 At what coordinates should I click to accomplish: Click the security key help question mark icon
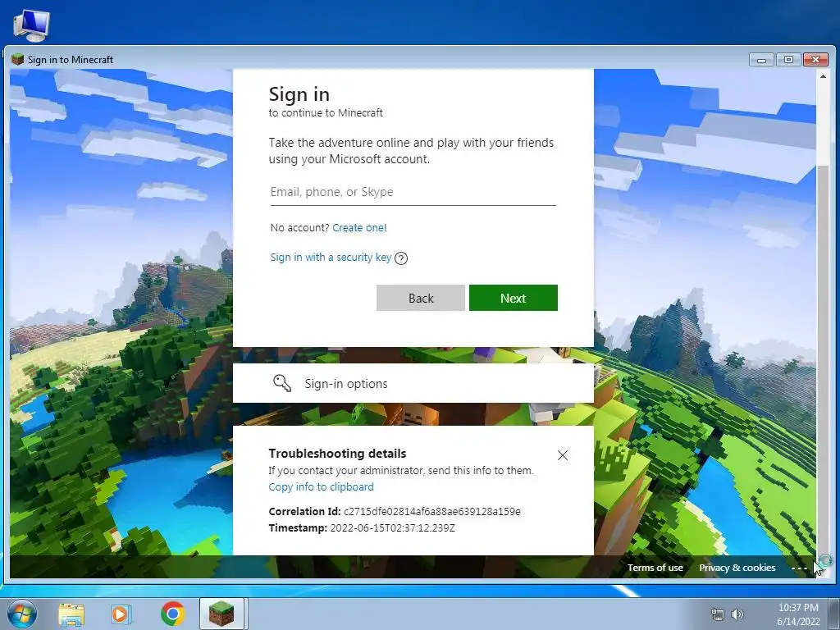coord(401,258)
